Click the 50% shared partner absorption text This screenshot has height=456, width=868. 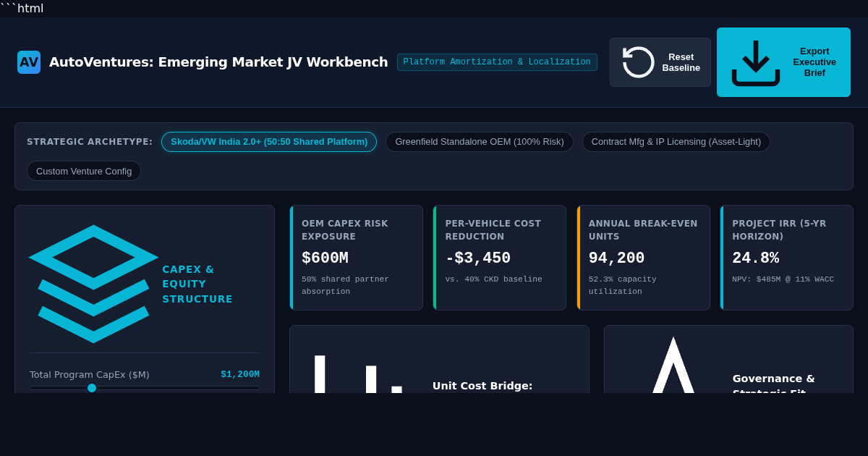pos(345,285)
